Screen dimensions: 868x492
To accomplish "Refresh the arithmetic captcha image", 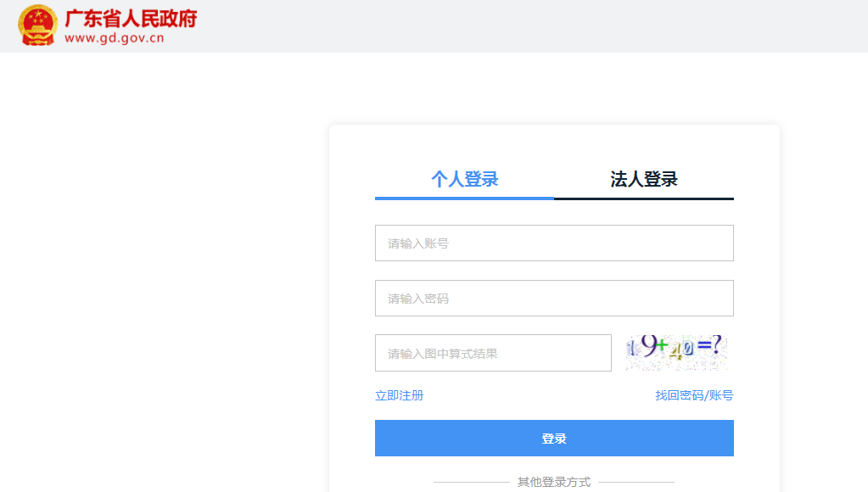I will [676, 352].
